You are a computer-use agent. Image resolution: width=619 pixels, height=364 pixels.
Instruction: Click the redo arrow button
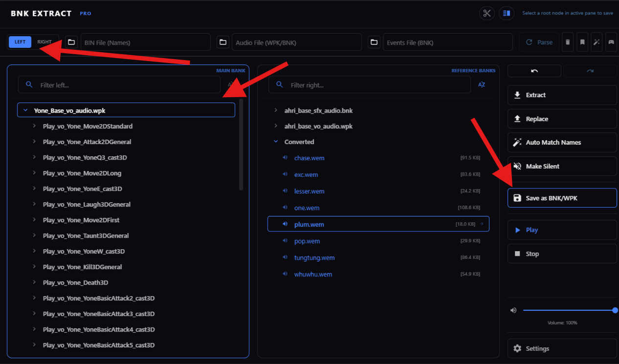coord(590,71)
